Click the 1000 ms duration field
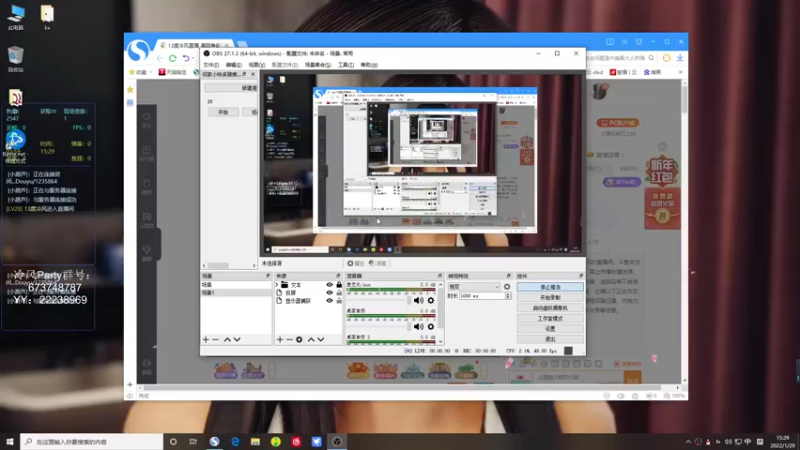 coord(482,296)
